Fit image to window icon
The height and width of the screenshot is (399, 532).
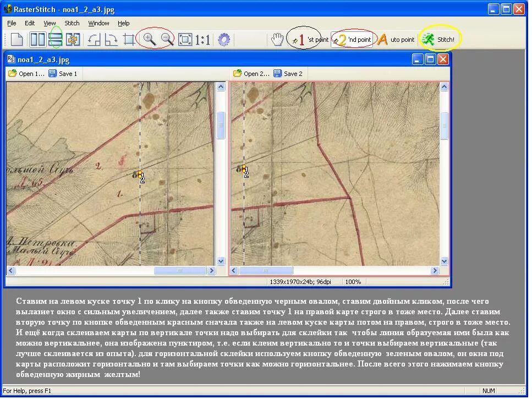pyautogui.click(x=185, y=40)
